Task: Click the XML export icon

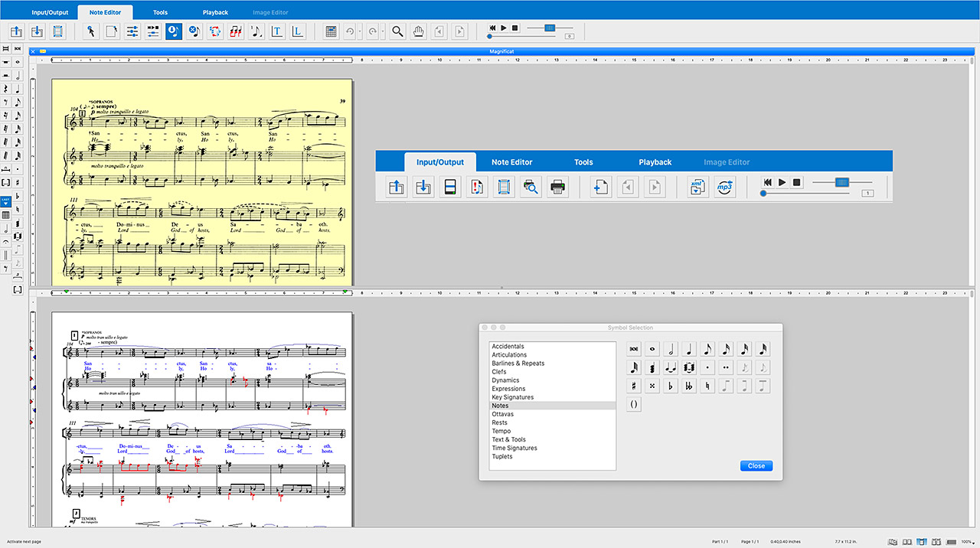Action: click(x=697, y=187)
